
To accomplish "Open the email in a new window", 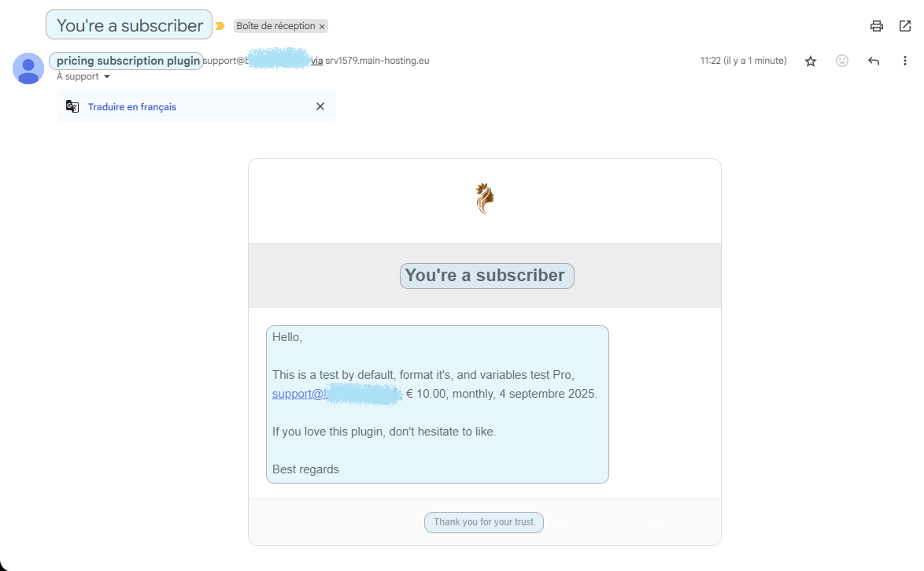I will coord(905,26).
